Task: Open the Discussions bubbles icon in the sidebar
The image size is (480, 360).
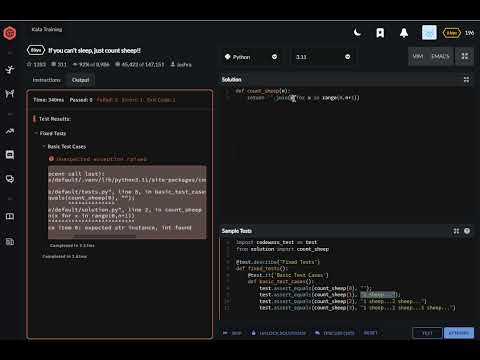Action: click(x=10, y=179)
